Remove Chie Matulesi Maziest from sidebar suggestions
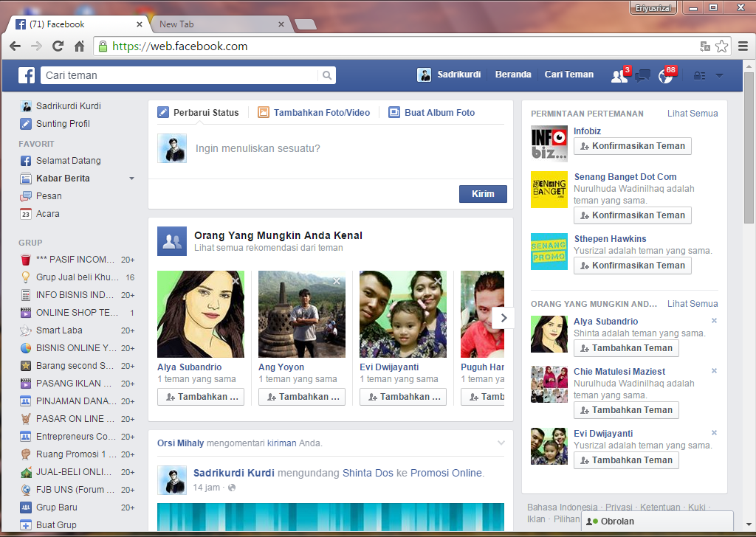Viewport: 756px width, 537px height. [x=714, y=371]
